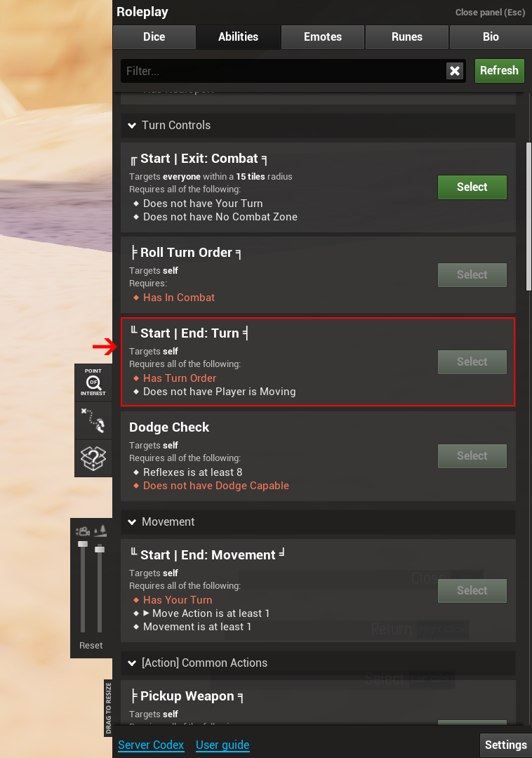The image size is (532, 758).
Task: Click the footsteps path tracking icon
Action: tap(93, 420)
